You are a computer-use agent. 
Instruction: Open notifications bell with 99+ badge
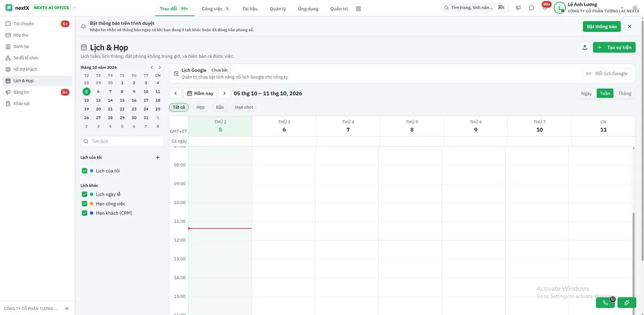coord(545,7)
